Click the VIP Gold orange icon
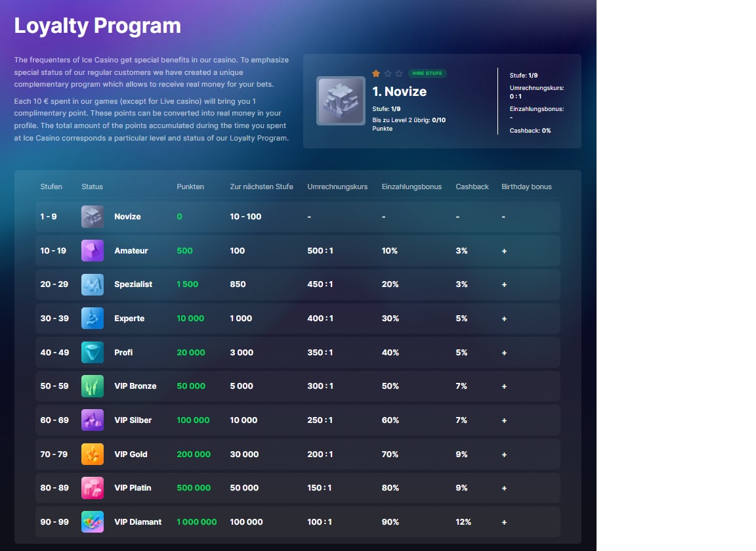Image resolution: width=756 pixels, height=551 pixels. [92, 454]
